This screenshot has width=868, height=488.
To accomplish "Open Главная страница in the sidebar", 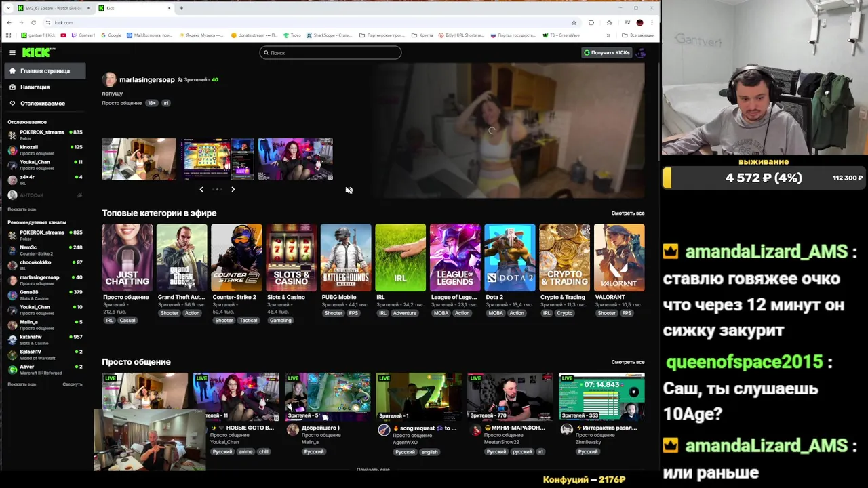I will [x=45, y=70].
